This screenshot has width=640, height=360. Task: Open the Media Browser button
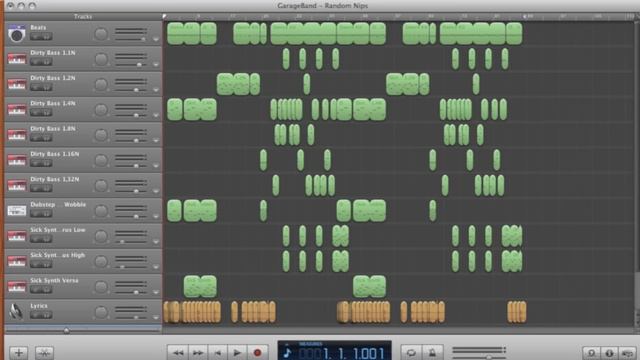click(x=627, y=353)
